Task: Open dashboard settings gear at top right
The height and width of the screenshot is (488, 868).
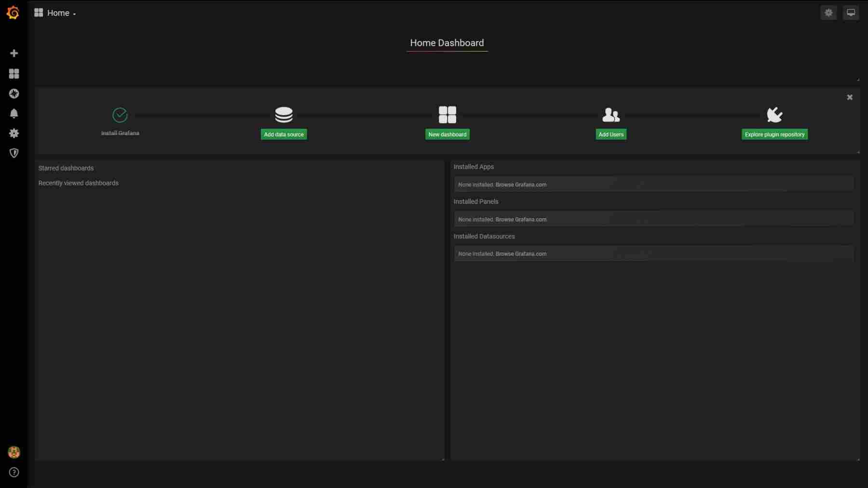Action: pyautogui.click(x=828, y=13)
